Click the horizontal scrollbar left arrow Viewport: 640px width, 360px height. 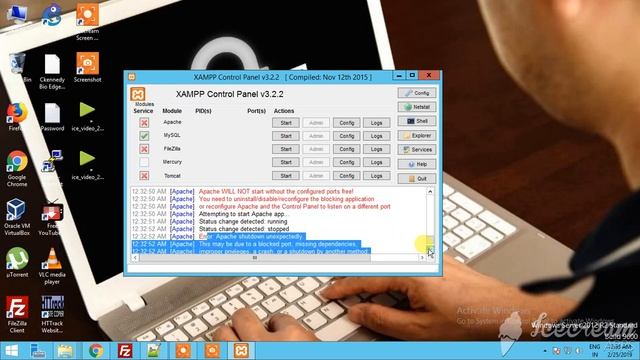[x=135, y=258]
